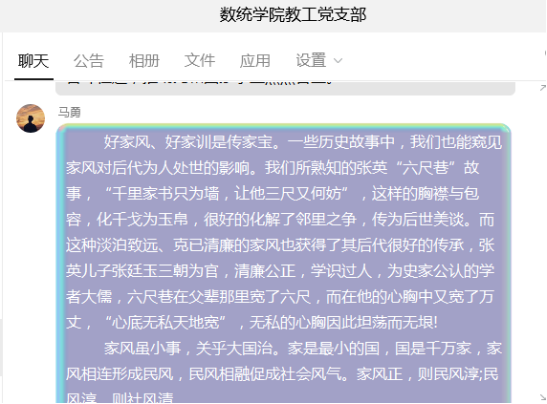547x404 pixels.
Task: Switch to the 聊天 tab
Action: coord(33,61)
